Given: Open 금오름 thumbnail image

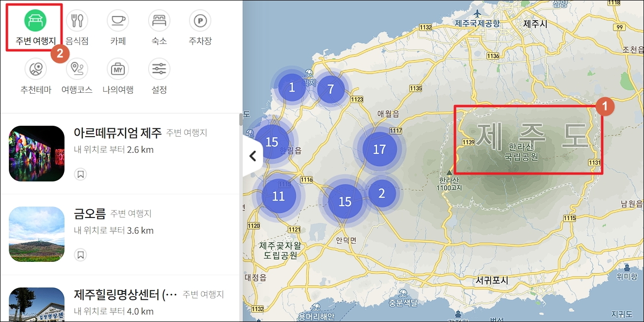Looking at the screenshot, I should click(x=37, y=234).
